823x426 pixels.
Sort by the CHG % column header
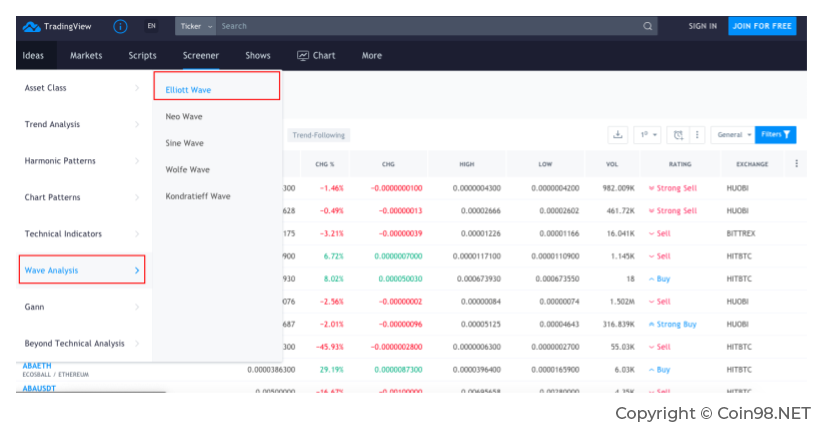pyautogui.click(x=324, y=164)
